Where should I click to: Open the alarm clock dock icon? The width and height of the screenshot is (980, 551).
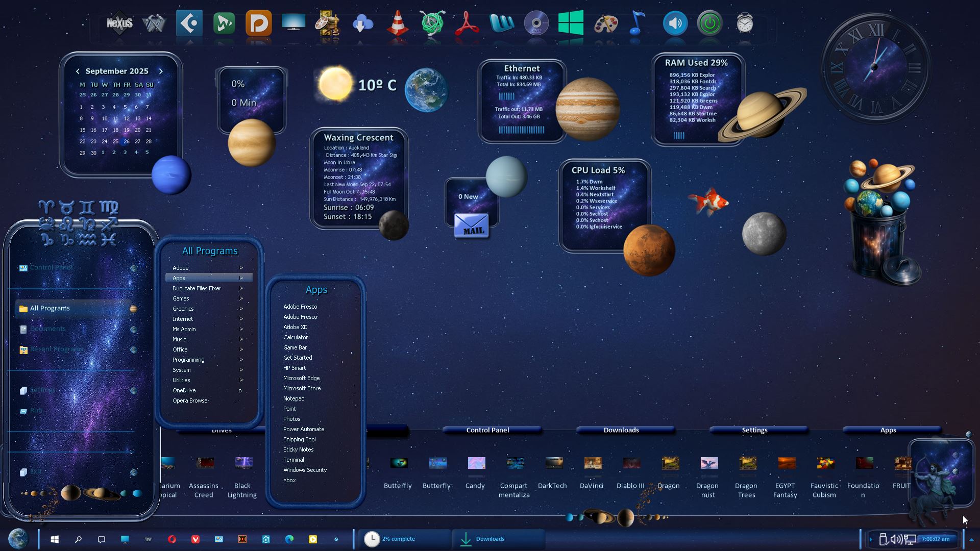click(745, 23)
